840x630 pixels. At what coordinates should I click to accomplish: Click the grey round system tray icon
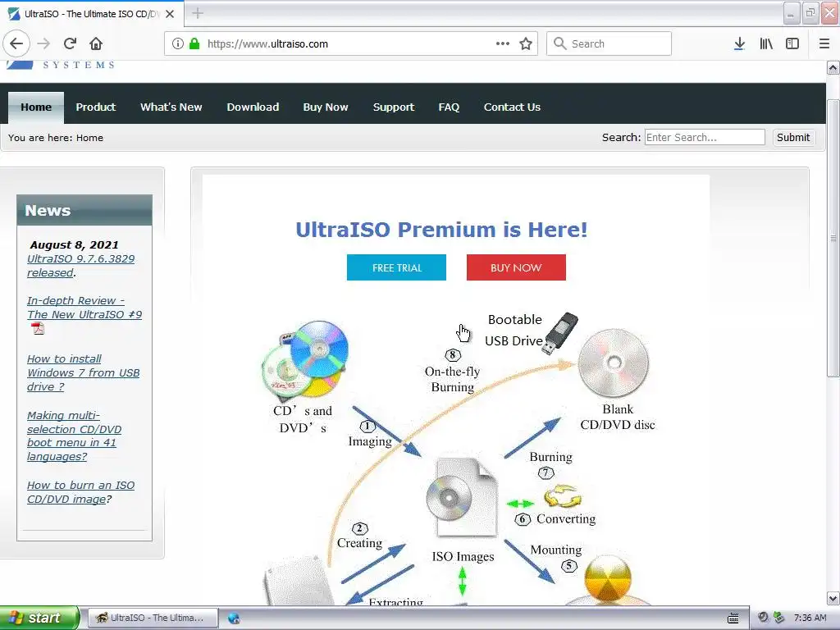764,618
